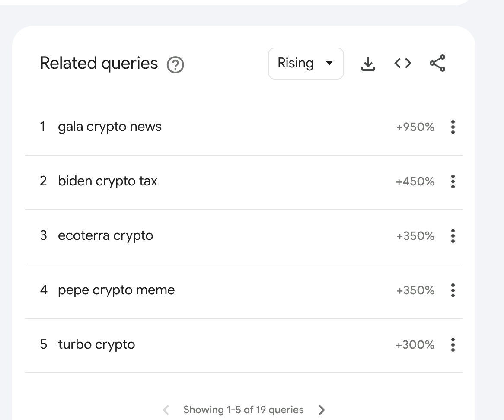Image resolution: width=504 pixels, height=420 pixels.
Task: Click the Related queries heading
Action: point(99,64)
